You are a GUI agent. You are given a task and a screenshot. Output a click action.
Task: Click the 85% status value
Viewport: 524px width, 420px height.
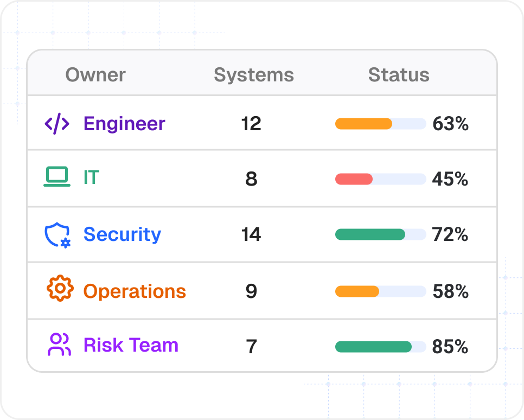tap(450, 347)
